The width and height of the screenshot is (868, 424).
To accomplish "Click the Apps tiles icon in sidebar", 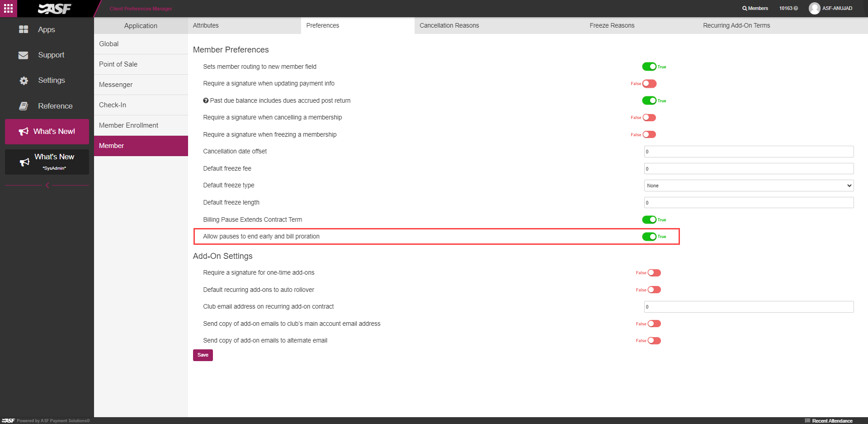I will pyautogui.click(x=24, y=29).
